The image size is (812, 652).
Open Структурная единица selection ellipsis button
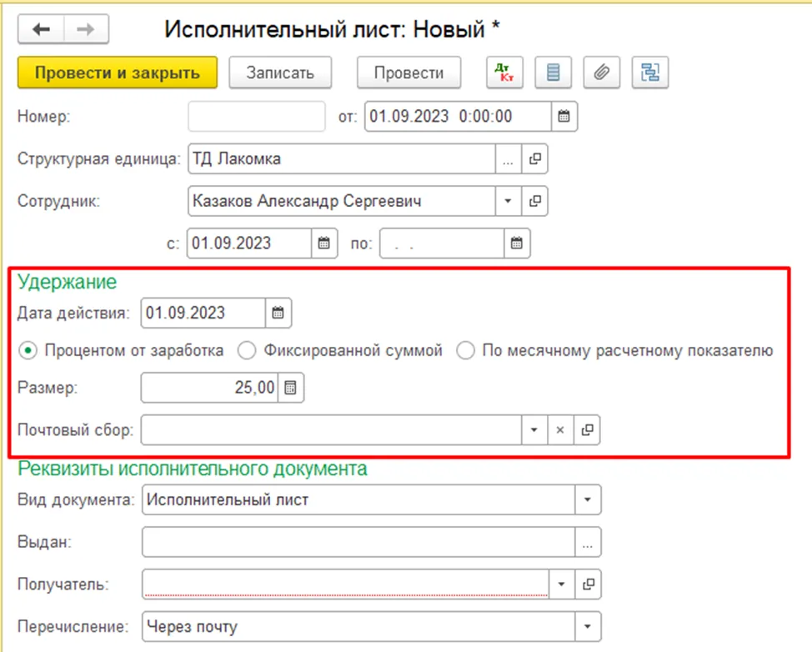tap(508, 158)
